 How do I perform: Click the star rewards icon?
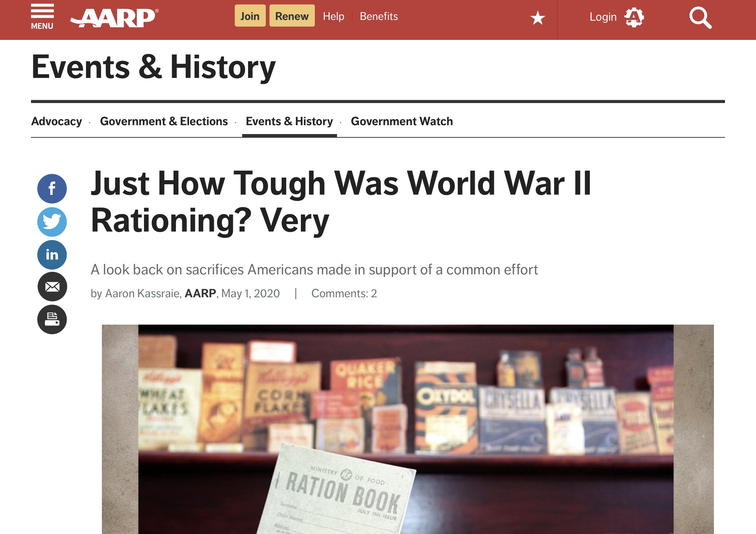click(x=537, y=18)
